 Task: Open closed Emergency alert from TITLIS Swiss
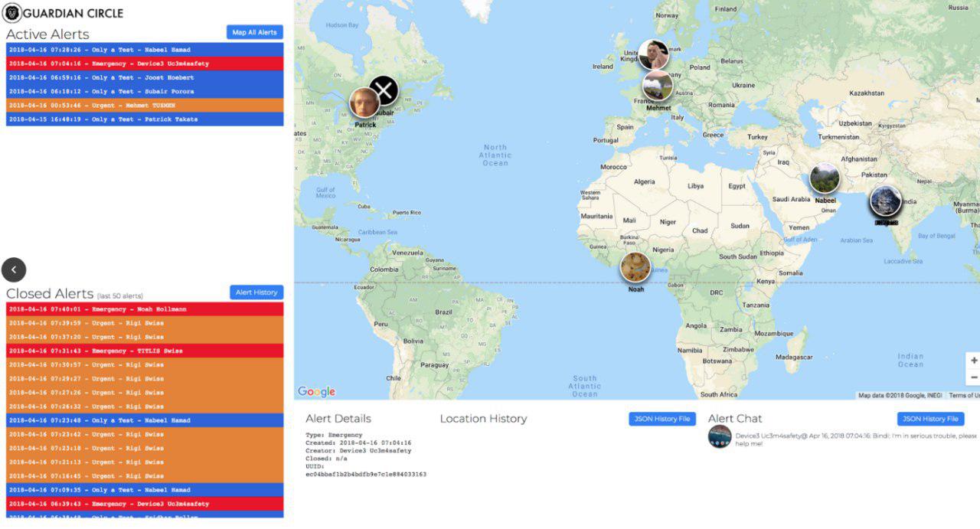coord(145,351)
